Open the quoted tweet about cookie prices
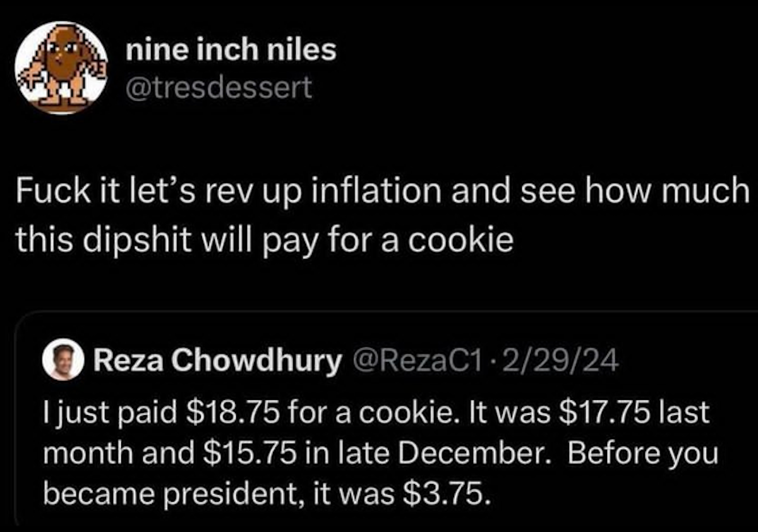Screen dimensions: 758x532 379,452
